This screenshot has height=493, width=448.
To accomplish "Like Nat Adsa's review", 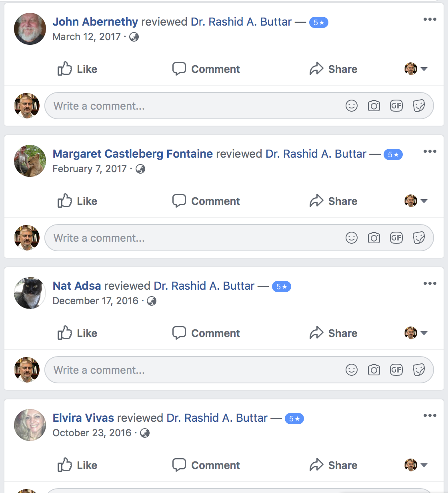I will [x=77, y=333].
